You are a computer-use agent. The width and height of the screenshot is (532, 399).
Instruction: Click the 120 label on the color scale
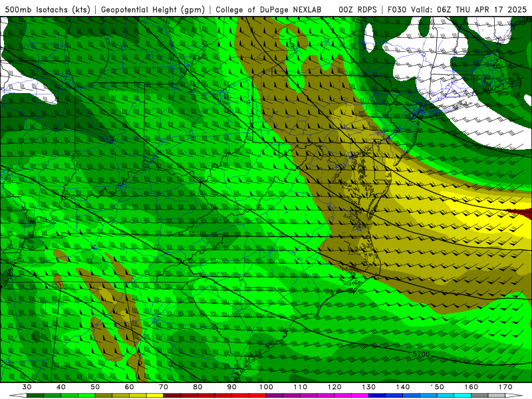point(334,387)
